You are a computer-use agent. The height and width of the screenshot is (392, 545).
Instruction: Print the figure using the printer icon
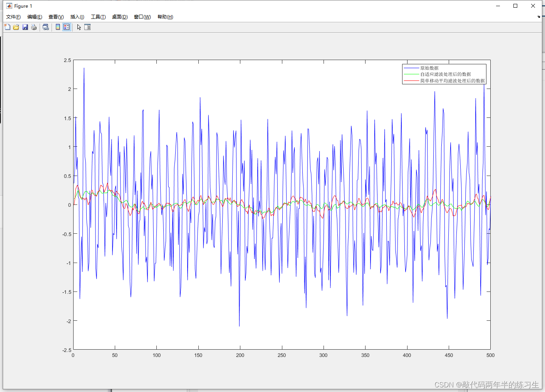tap(34, 27)
